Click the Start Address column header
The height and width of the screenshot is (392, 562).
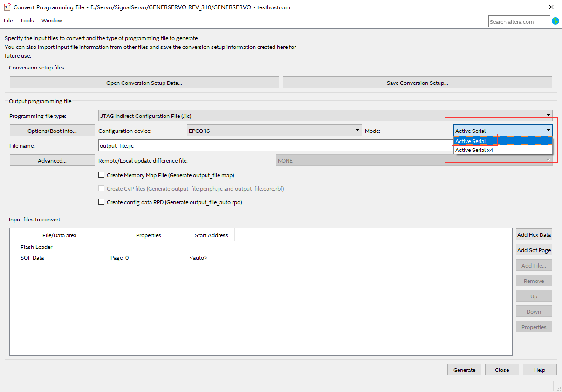pos(212,235)
